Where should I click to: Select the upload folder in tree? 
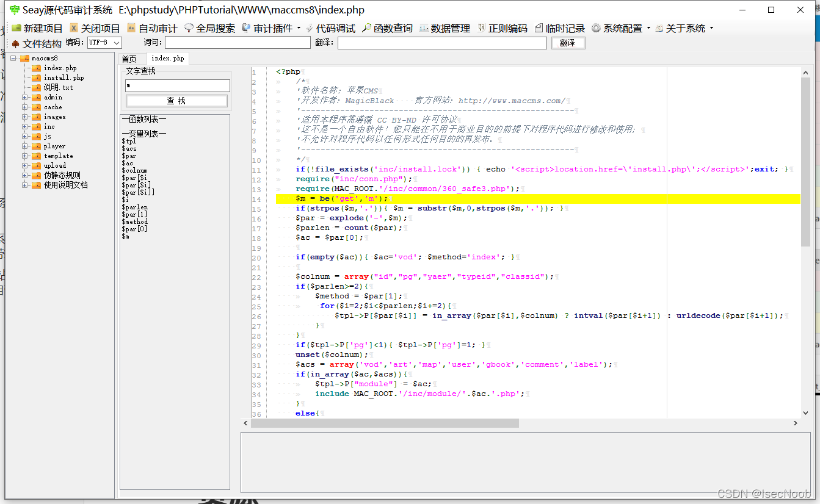point(55,166)
